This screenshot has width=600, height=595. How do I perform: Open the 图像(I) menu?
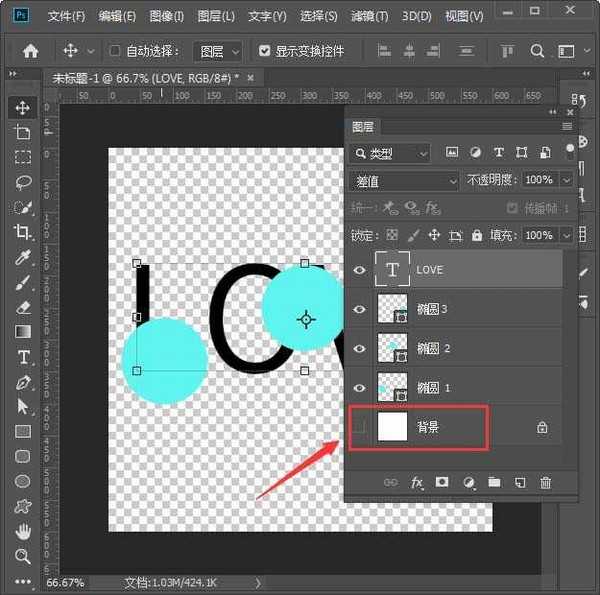(165, 17)
